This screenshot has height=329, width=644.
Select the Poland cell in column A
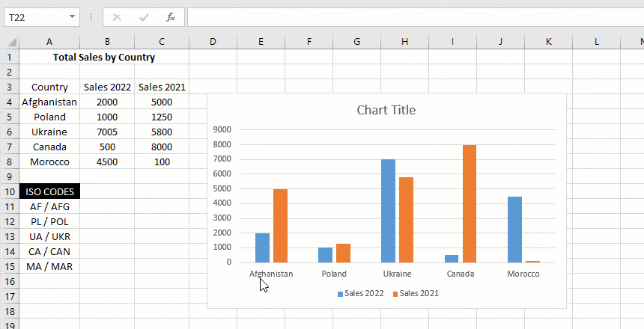click(x=49, y=117)
